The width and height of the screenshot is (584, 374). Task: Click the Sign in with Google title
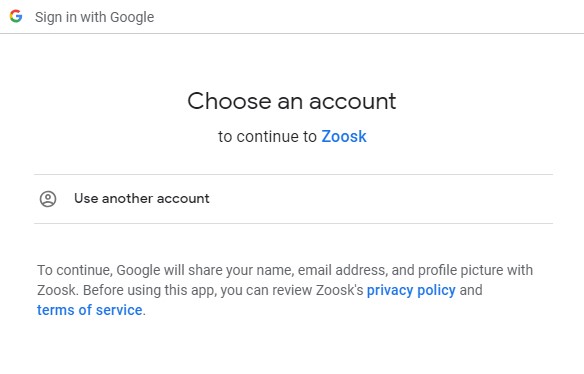(x=95, y=17)
